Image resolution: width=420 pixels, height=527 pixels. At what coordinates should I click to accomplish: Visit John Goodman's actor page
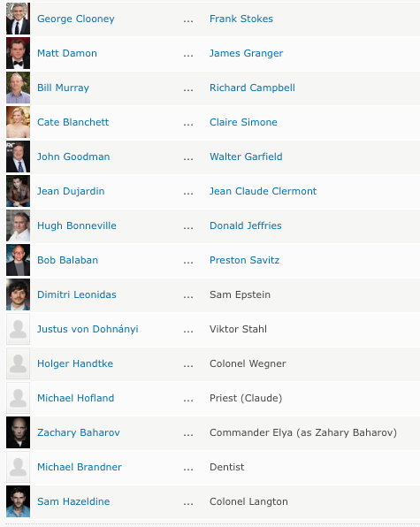tap(73, 157)
